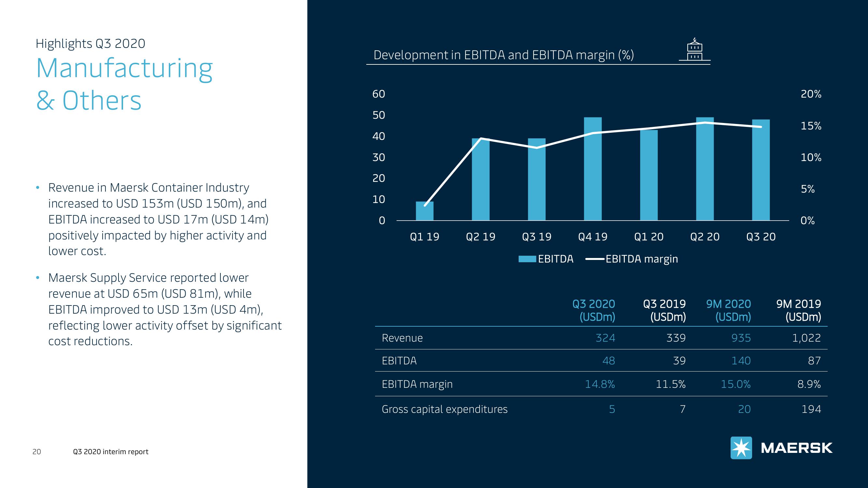Click the Q3 20 EBITDA bar
868x488 pixels.
761,170
